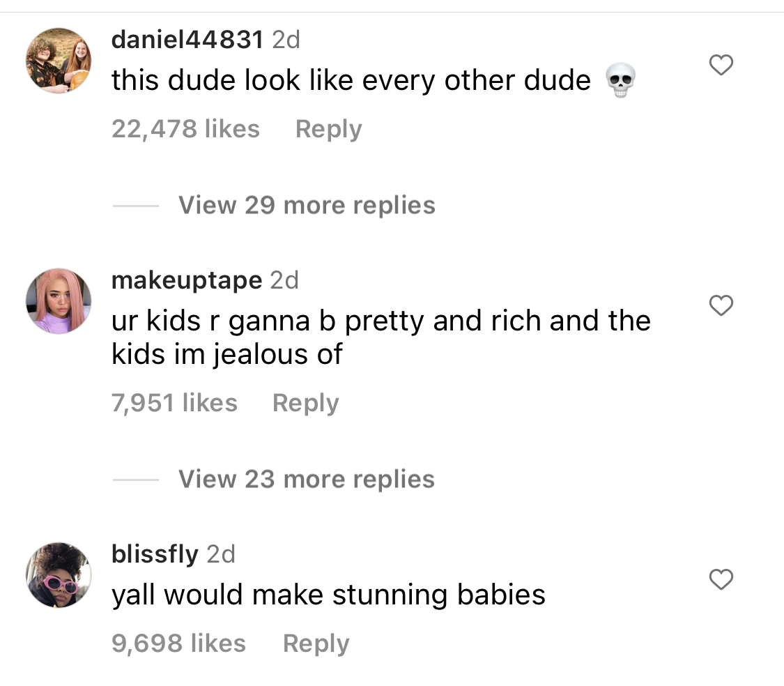Open blissfly's profile picture
Screen dimensions: 784x686
[x=59, y=575]
